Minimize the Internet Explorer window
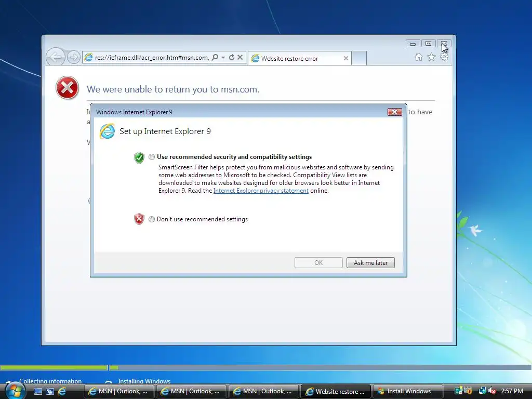The height and width of the screenshot is (399, 532). click(x=413, y=44)
